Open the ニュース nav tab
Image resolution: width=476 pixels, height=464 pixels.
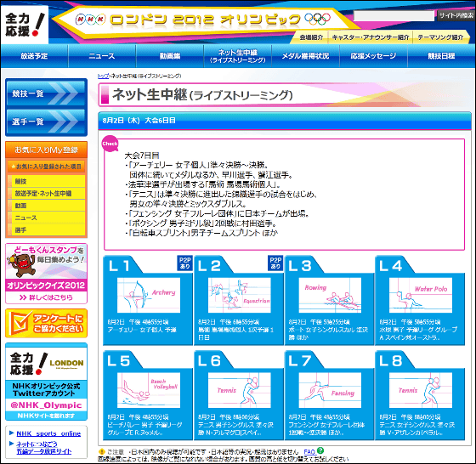point(102,56)
